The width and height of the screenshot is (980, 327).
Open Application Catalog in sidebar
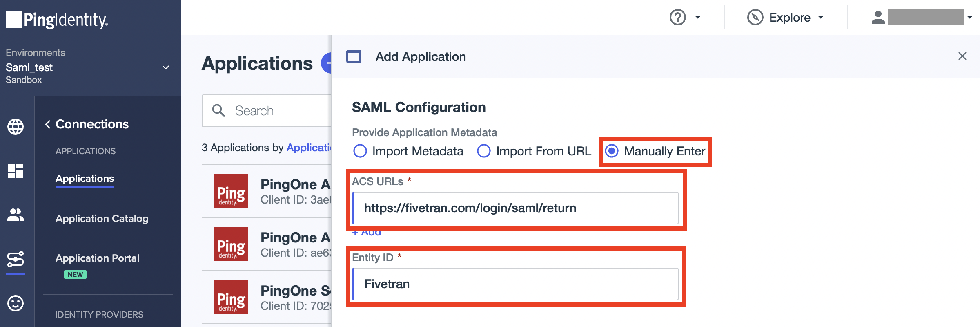point(102,219)
